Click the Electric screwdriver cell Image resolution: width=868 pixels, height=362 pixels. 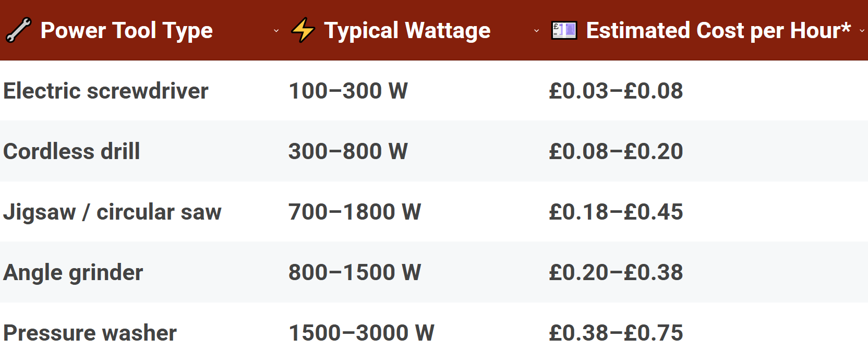[x=106, y=91]
